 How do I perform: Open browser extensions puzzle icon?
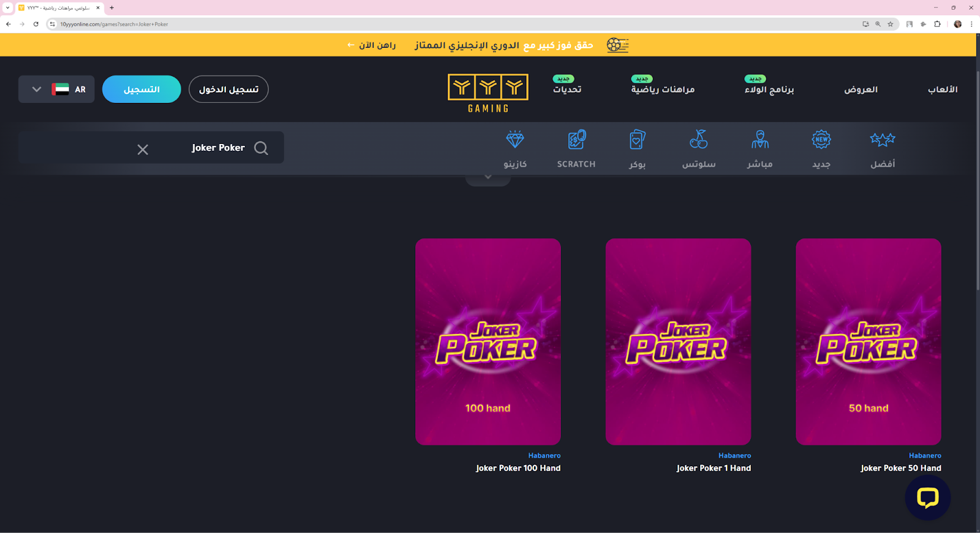pyautogui.click(x=937, y=24)
